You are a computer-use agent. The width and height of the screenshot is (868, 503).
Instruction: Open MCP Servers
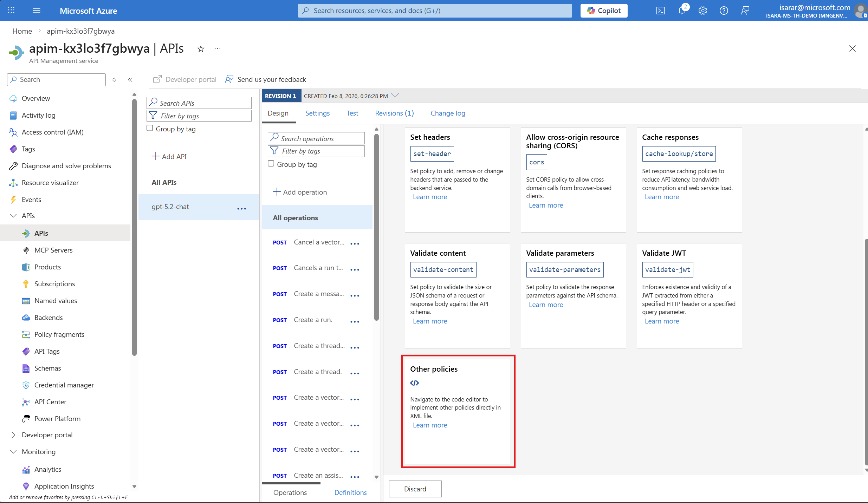click(53, 250)
